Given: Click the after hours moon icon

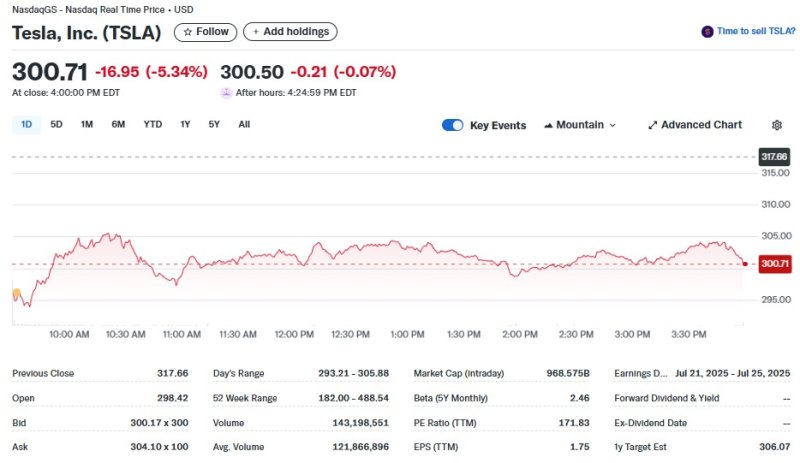Looking at the screenshot, I should point(226,93).
